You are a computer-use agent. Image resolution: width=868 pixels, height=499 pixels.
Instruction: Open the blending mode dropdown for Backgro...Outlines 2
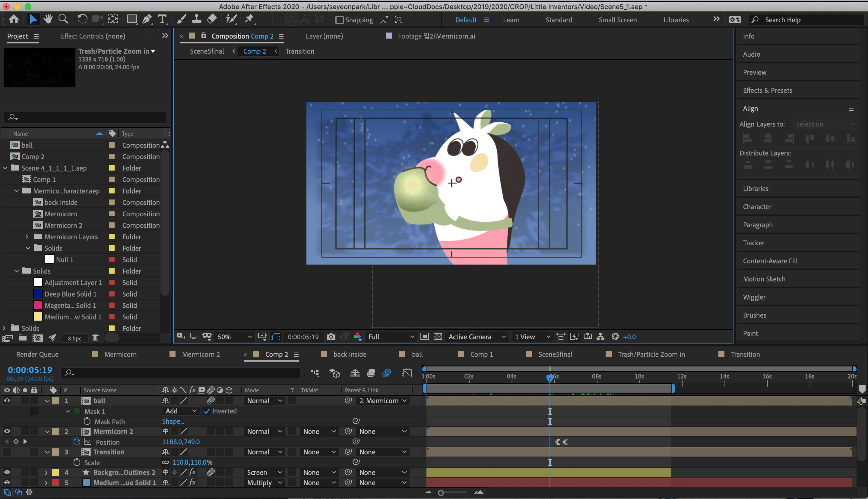(x=264, y=472)
